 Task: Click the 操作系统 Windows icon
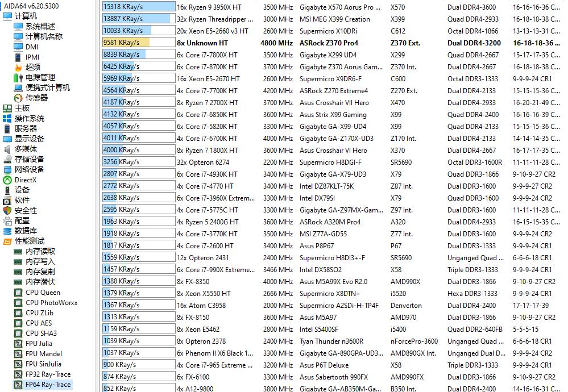7,118
